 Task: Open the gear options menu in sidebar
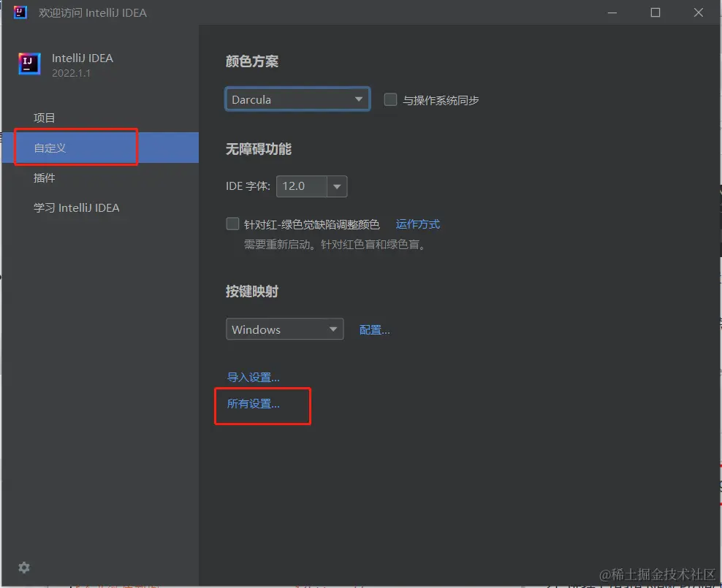[x=24, y=568]
